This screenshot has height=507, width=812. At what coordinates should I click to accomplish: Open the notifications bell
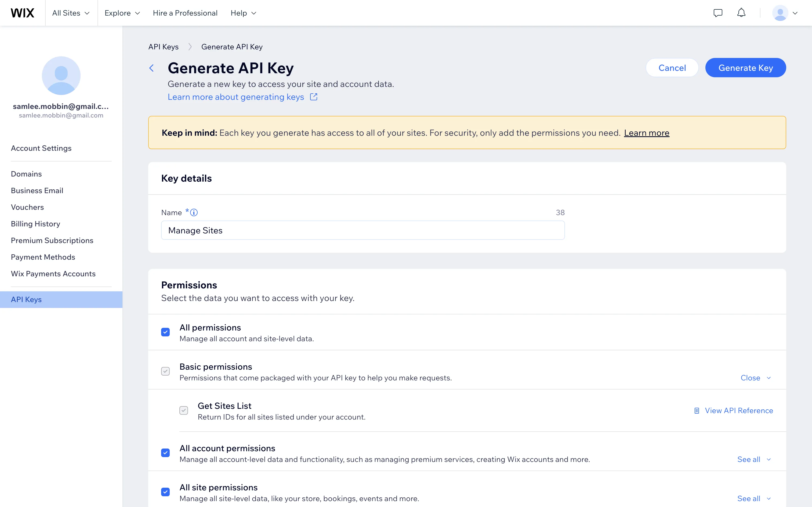pos(741,13)
